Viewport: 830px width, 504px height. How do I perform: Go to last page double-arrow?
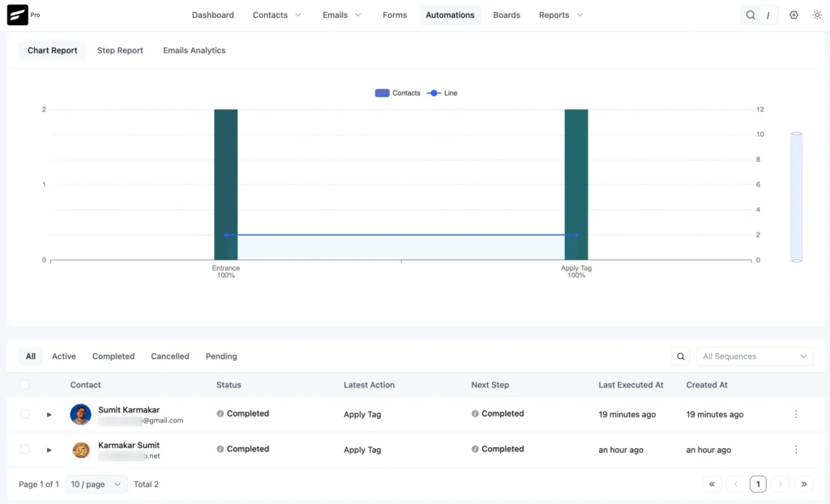click(x=803, y=484)
